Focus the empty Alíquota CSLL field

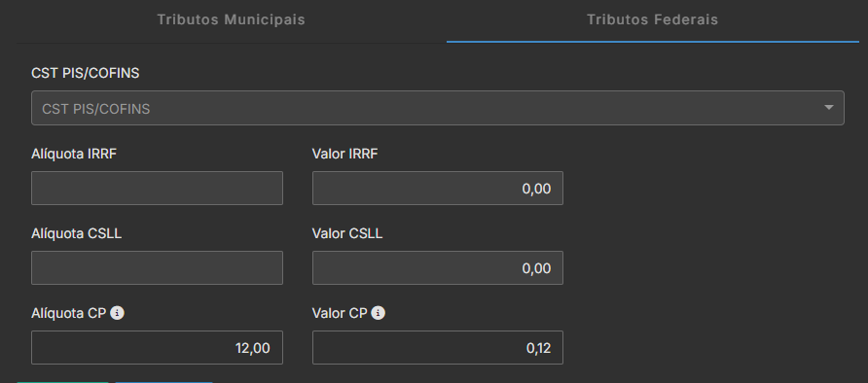tap(158, 268)
